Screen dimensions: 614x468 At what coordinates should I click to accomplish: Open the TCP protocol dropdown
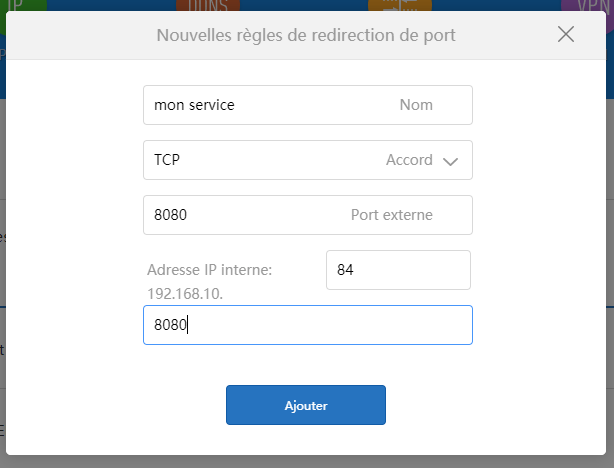[x=308, y=160]
